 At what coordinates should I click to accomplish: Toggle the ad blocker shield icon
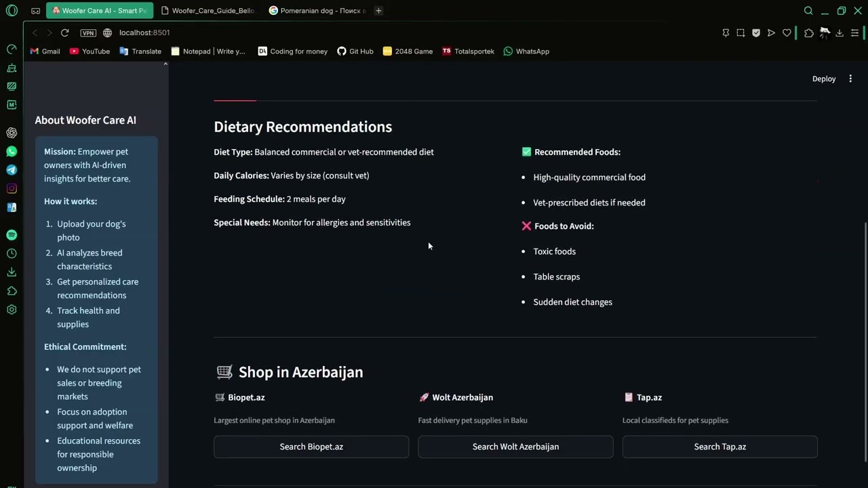(x=756, y=33)
